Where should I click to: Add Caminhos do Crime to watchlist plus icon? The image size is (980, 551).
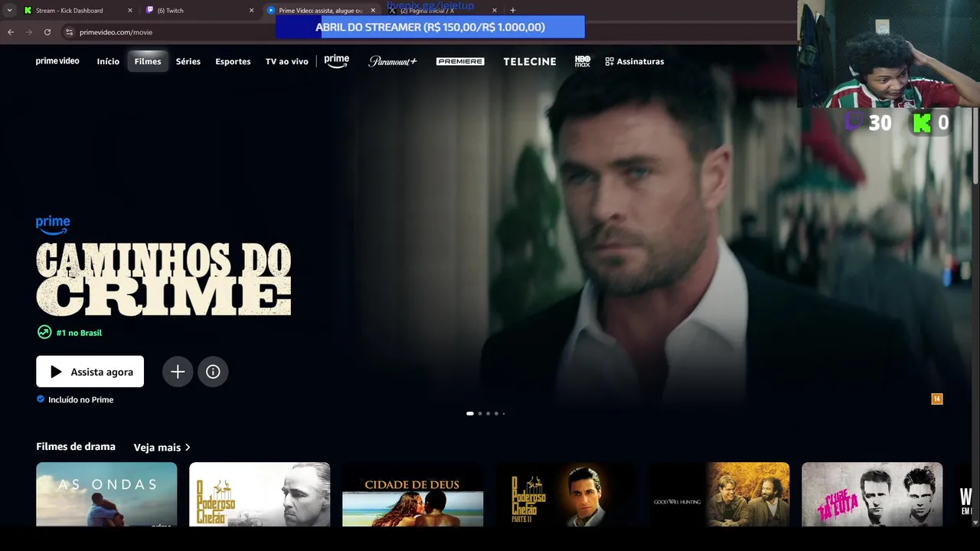pos(178,371)
